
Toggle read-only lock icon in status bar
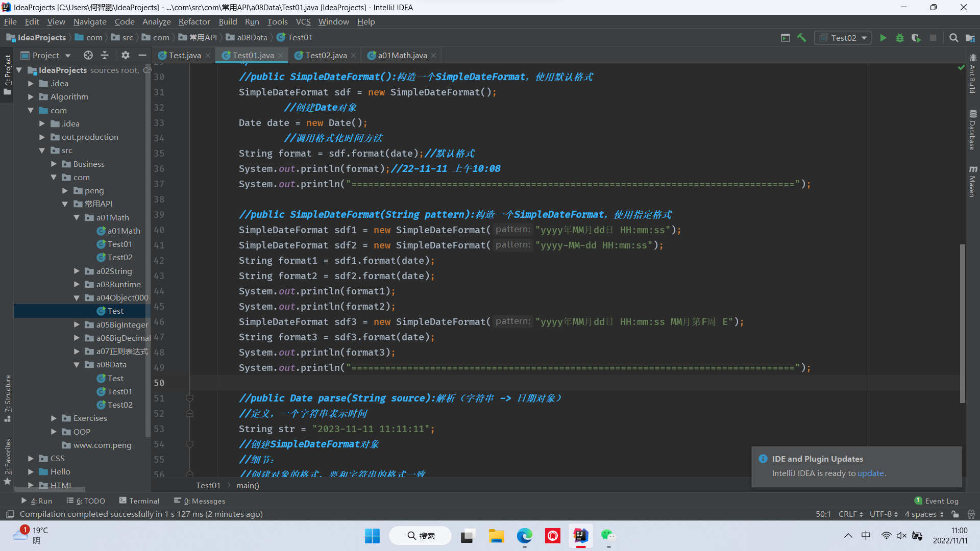(955, 514)
